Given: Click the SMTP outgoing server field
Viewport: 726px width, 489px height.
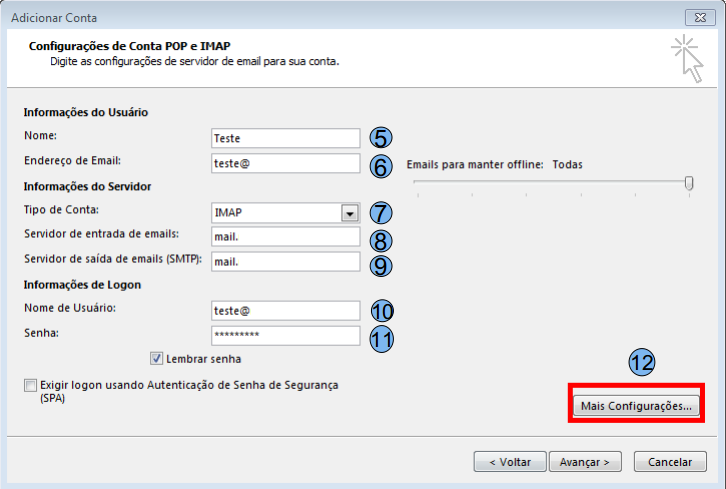Looking at the screenshot, I should (285, 262).
